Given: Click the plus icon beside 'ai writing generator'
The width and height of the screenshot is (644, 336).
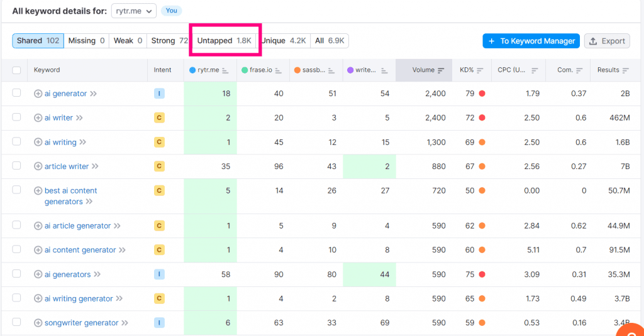Looking at the screenshot, I should tap(38, 298).
